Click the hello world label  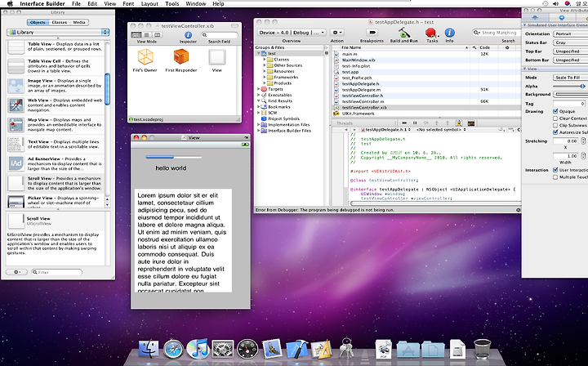click(x=171, y=168)
